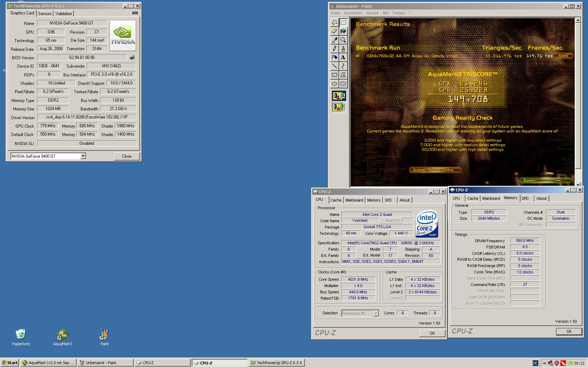The width and height of the screenshot is (588, 368).
Task: Click the Unbenannt - Paint taskbar button
Action: point(105,363)
